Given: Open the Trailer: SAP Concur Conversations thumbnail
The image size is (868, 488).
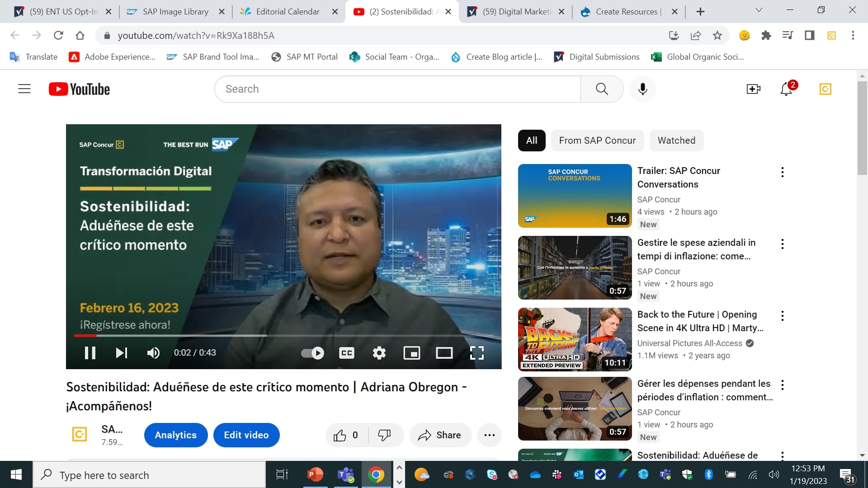Looking at the screenshot, I should pos(575,196).
